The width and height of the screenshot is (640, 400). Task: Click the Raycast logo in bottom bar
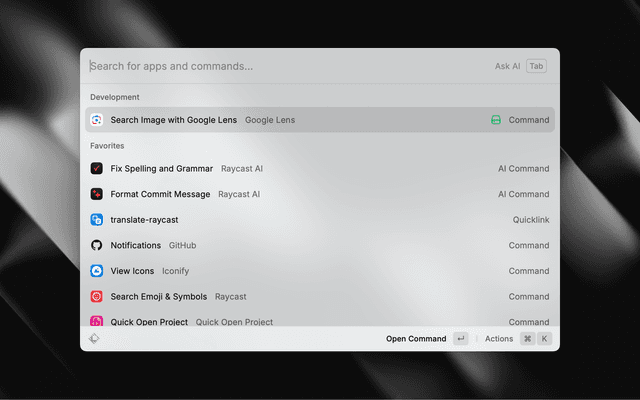(x=94, y=339)
